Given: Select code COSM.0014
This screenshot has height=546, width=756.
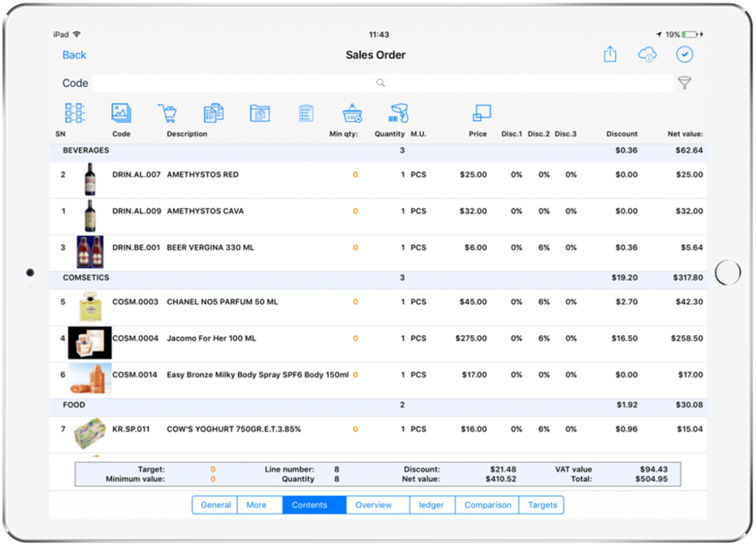Looking at the screenshot, I should (x=135, y=375).
